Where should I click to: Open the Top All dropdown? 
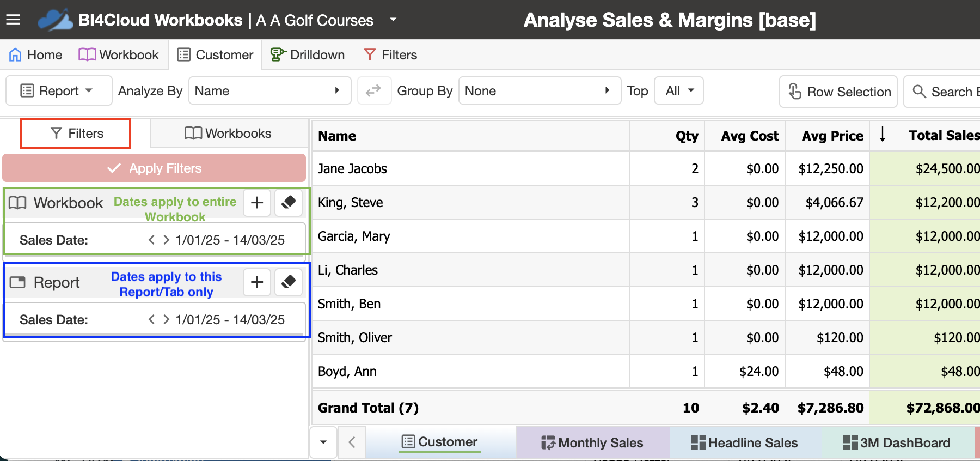click(679, 90)
